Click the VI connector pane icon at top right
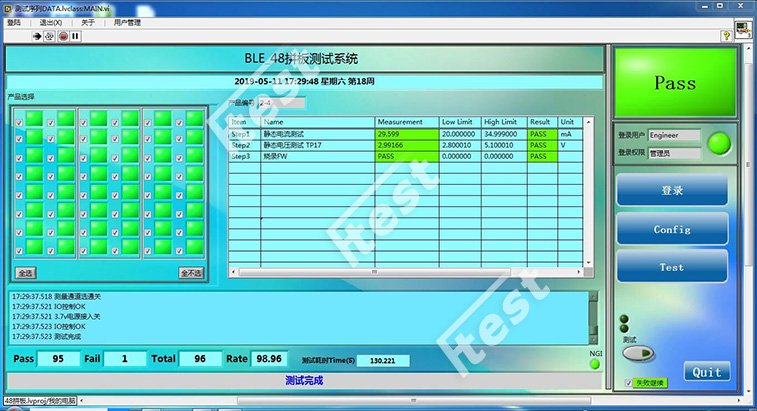Image resolution: width=757 pixels, height=411 pixels. (x=743, y=31)
